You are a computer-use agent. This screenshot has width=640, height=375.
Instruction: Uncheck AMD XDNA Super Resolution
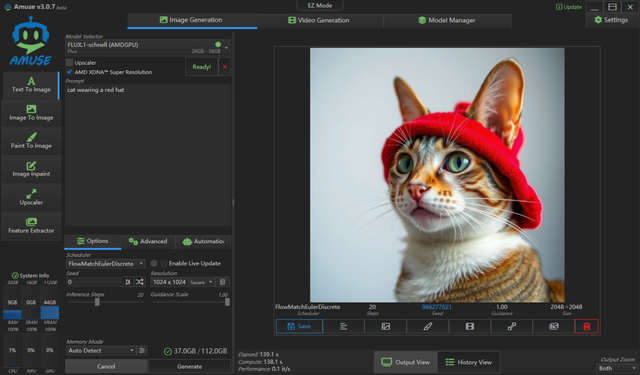(69, 72)
